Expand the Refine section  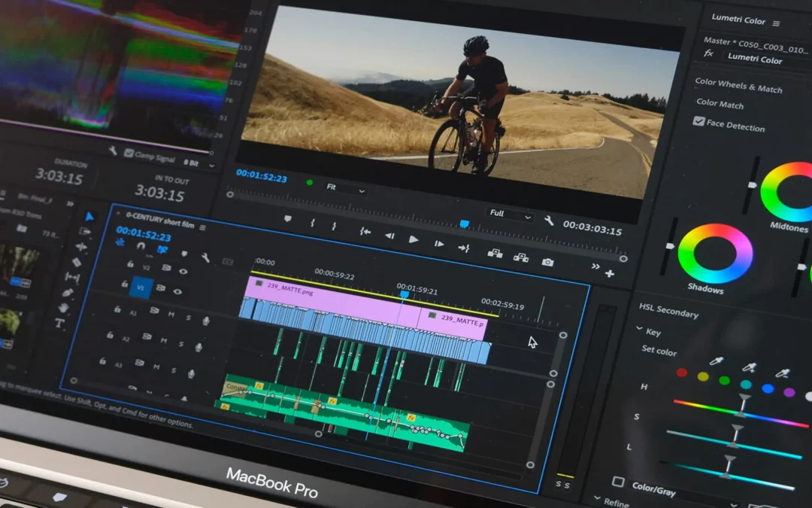coord(598,499)
